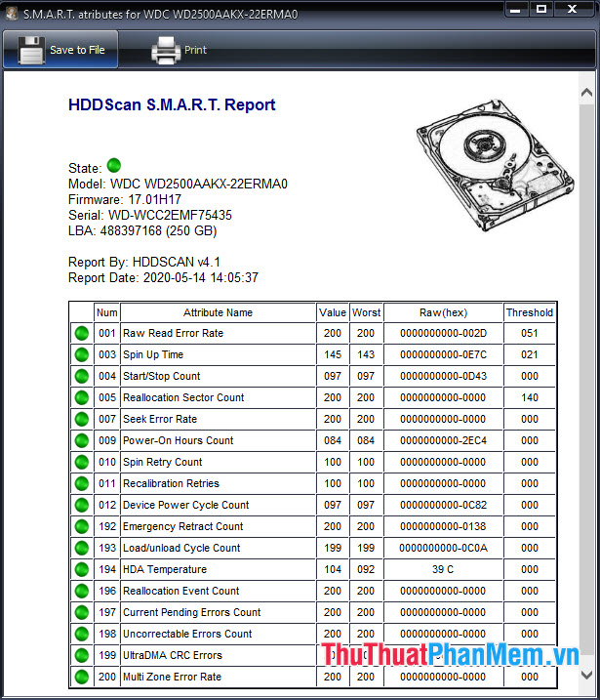Click the Save to File floppy icon
Viewport: 600px width, 700px height.
coord(31,50)
